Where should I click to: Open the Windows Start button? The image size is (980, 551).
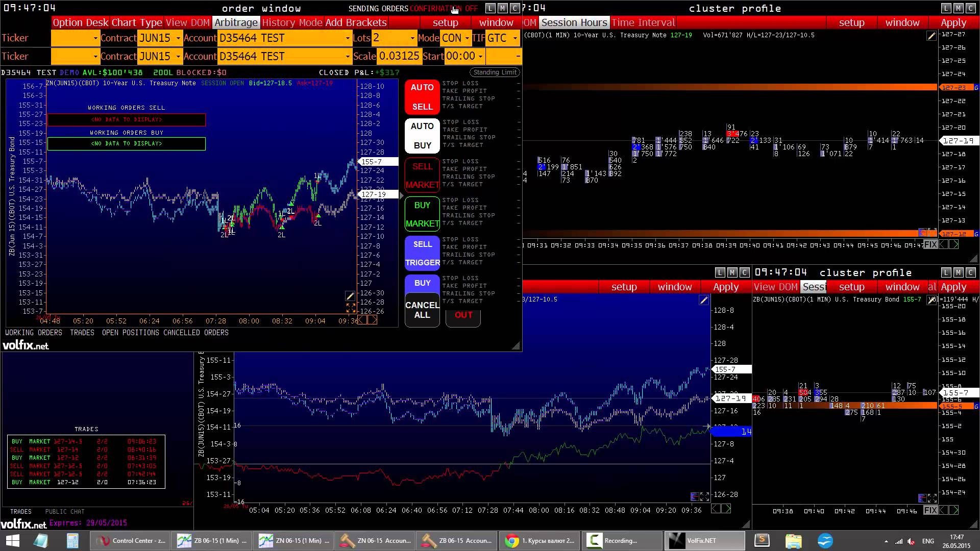click(x=12, y=540)
